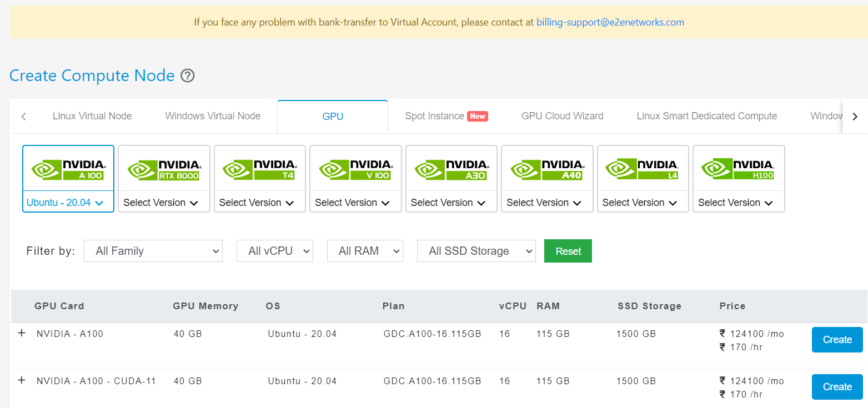Select the NVIDIA V100 GPU logo

point(355,169)
